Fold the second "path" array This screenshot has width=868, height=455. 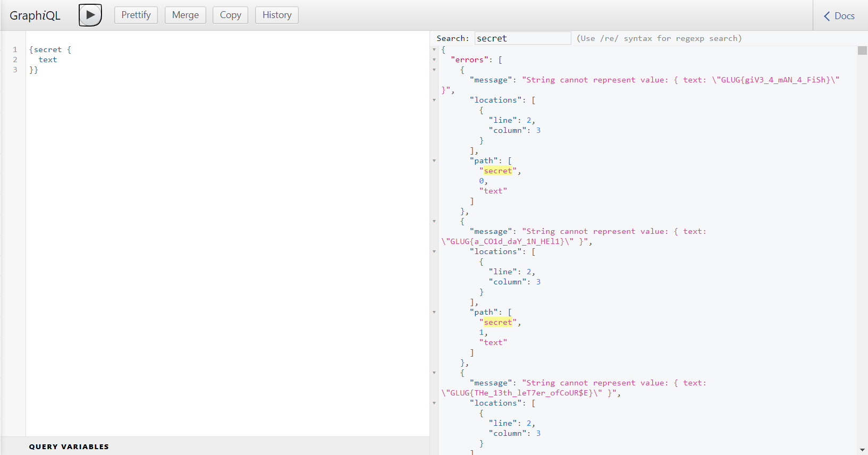[434, 312]
